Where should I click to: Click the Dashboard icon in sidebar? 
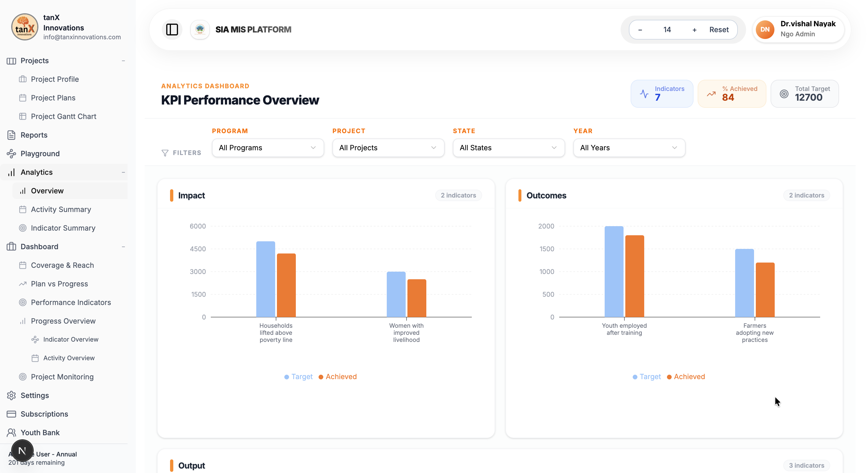click(12, 247)
